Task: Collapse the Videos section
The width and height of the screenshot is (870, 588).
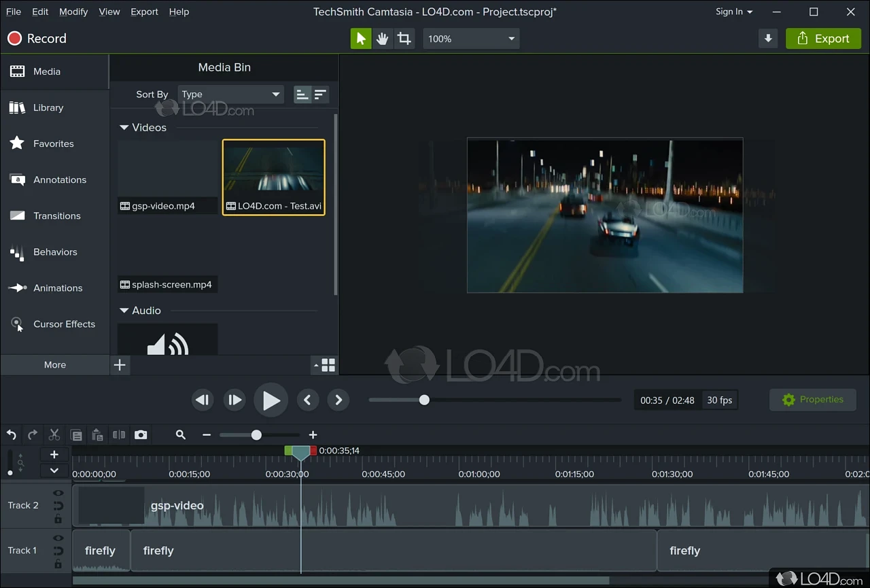Action: point(124,127)
